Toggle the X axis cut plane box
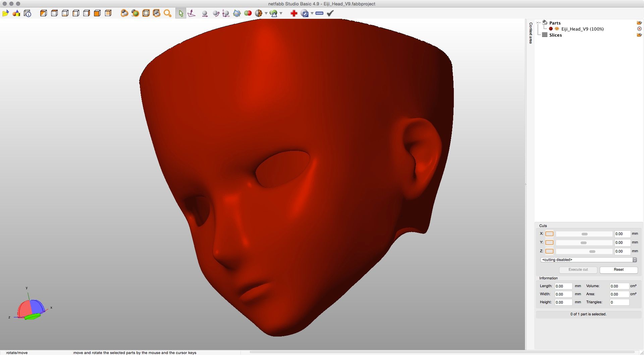Screen dimensions: 644x355 (549, 234)
